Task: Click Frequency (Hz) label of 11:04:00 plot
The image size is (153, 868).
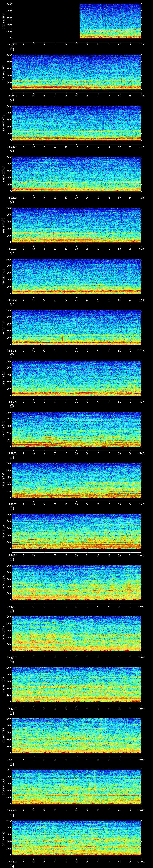Action: (x=3, y=21)
